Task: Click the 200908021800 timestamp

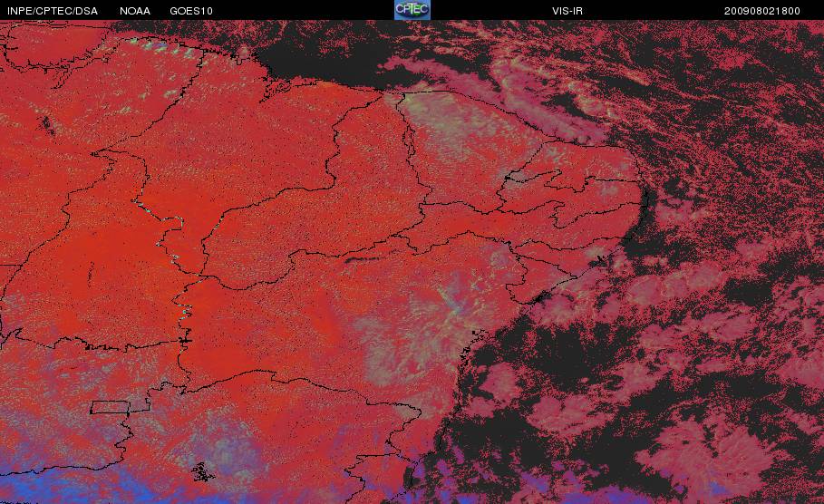Action: [762, 11]
